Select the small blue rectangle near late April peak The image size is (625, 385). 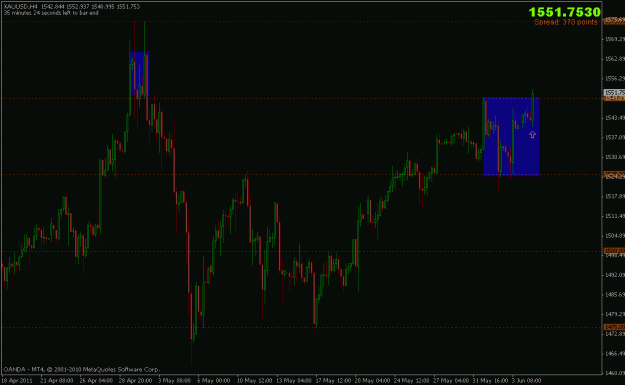click(139, 75)
